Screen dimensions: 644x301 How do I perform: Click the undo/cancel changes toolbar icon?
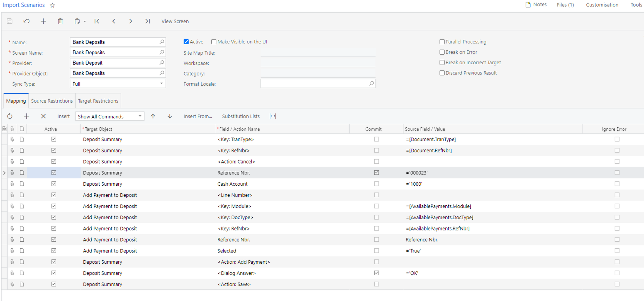coord(26,21)
